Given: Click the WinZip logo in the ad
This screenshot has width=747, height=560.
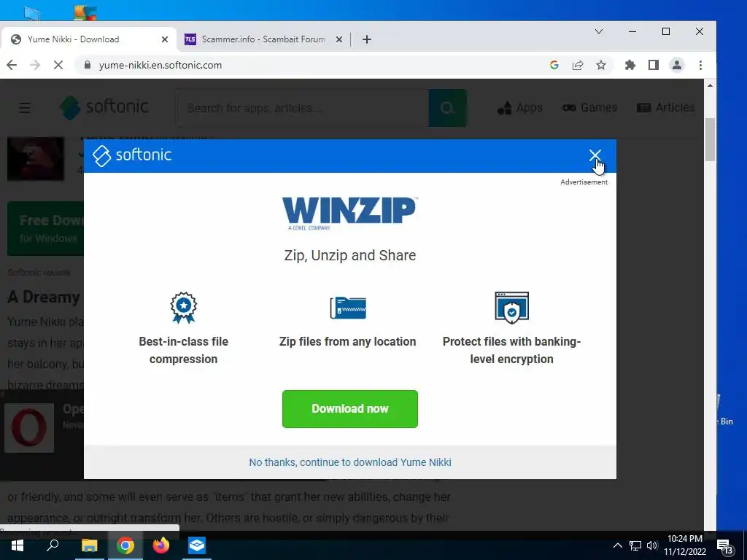Looking at the screenshot, I should pos(349,214).
